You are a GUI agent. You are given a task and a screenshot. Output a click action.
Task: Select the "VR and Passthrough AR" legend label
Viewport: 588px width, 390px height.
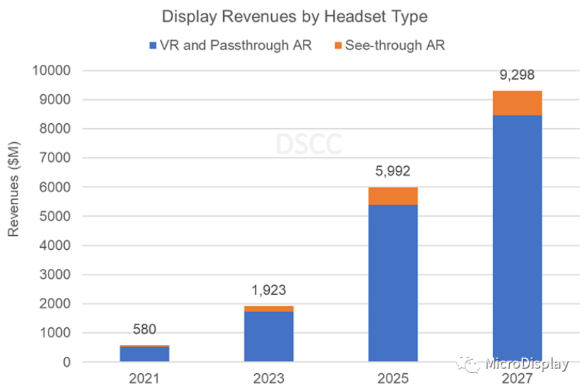pos(236,46)
